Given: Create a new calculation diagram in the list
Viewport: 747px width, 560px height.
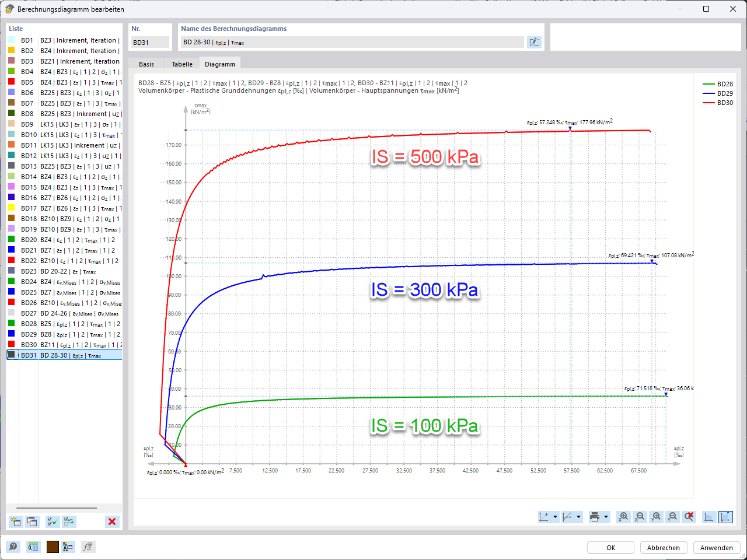Looking at the screenshot, I should point(16,521).
